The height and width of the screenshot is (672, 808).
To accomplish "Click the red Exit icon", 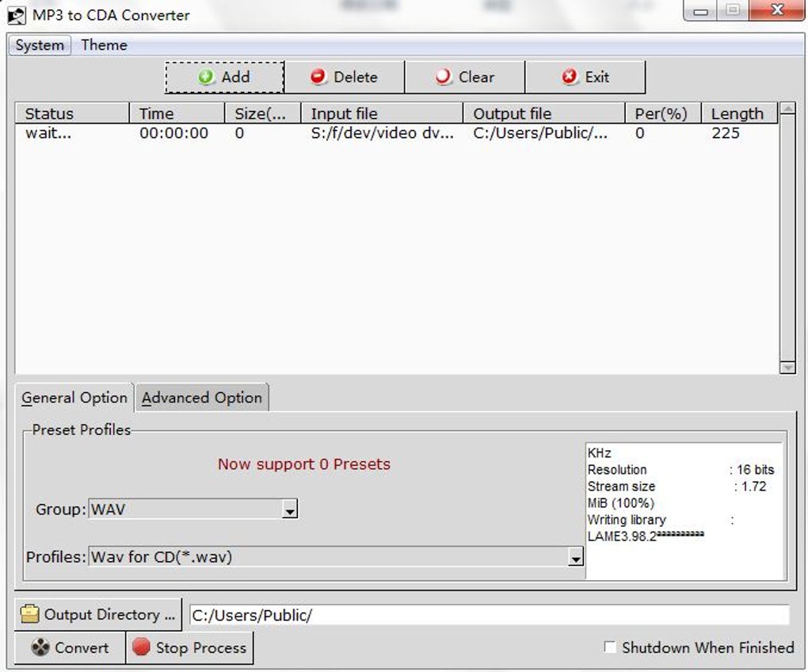I will pyautogui.click(x=570, y=77).
